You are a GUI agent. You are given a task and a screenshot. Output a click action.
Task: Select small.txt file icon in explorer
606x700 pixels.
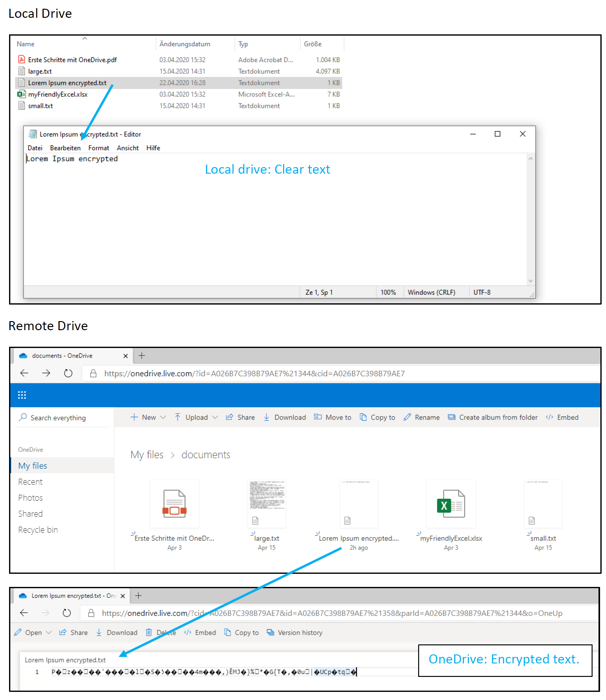(x=22, y=106)
